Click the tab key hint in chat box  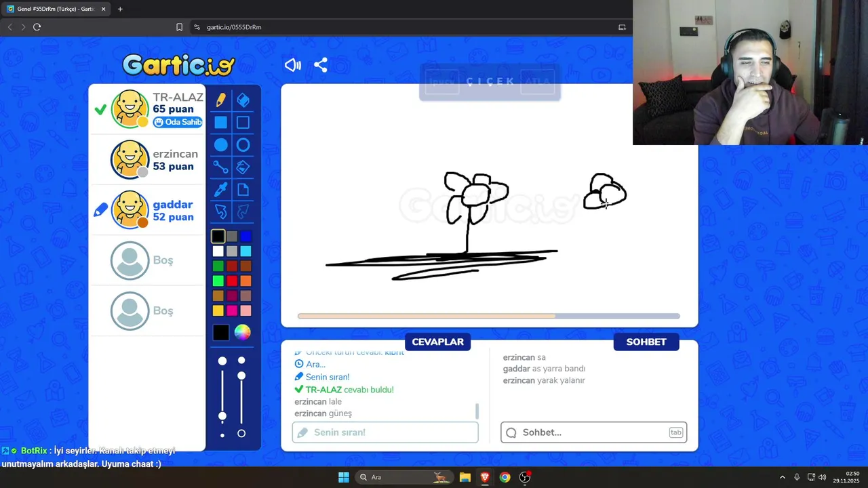click(676, 432)
